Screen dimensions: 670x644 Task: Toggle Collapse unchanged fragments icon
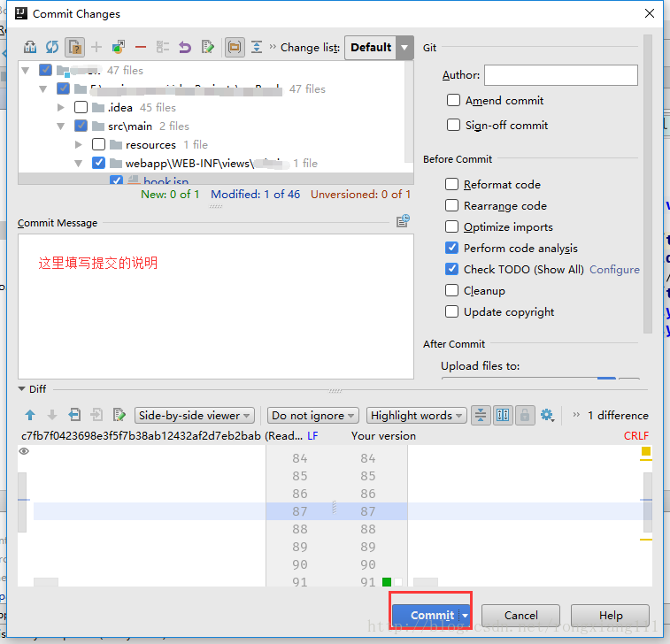(x=481, y=415)
